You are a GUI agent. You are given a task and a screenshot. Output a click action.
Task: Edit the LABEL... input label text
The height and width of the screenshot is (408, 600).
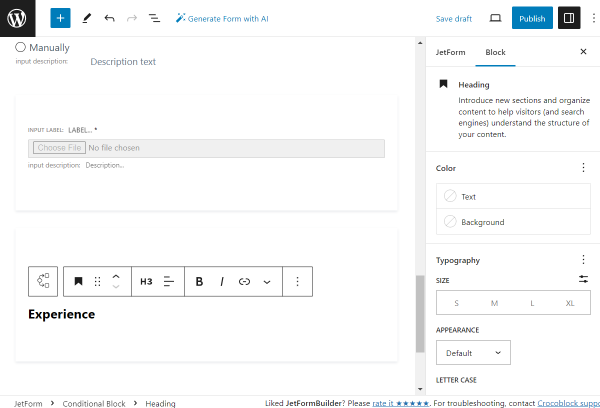[x=80, y=130]
